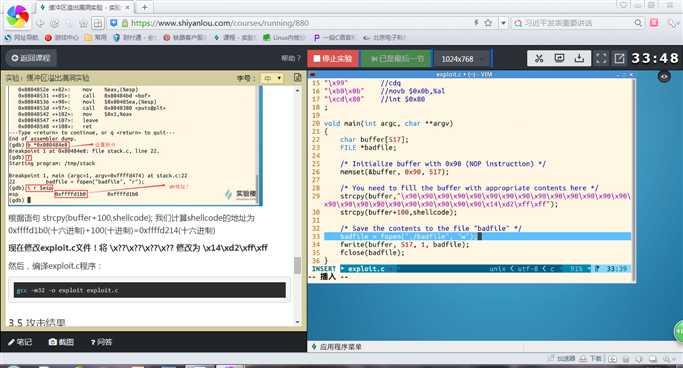Image resolution: width=683 pixels, height=368 pixels.
Task: Click the char buffer[517] declaration line
Action: (374, 139)
